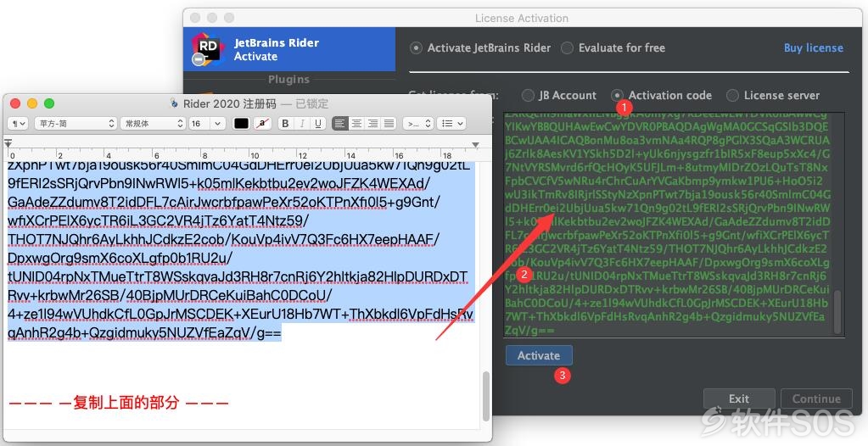Viewport: 868px width, 446px height.
Task: Click the 已锁定 locked label in title bar
Action: tap(312, 103)
